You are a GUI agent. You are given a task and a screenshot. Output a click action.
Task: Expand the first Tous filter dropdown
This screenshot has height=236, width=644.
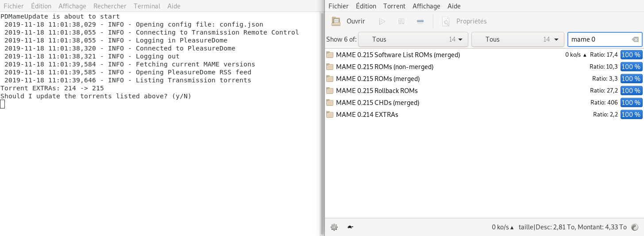(x=413, y=39)
